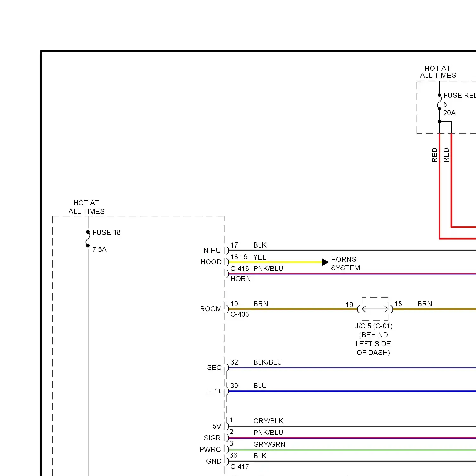The height and width of the screenshot is (476, 476).
Task: Click the C-403 connector label
Action: coord(240,314)
